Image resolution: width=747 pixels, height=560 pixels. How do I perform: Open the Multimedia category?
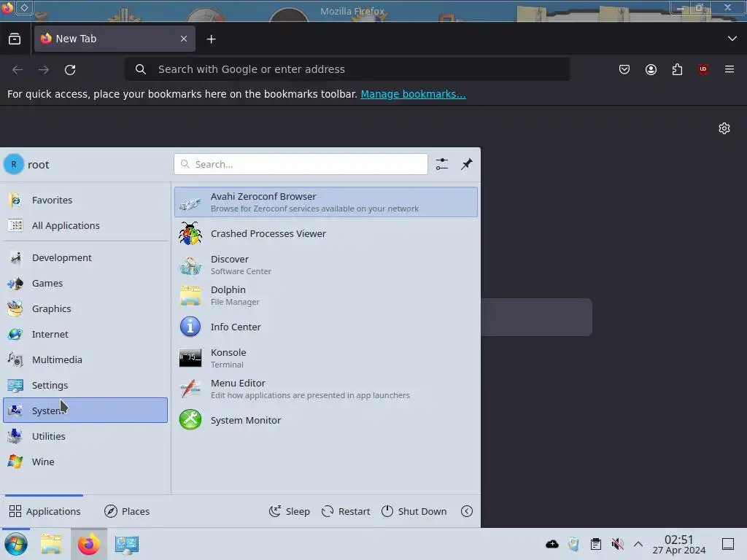(85, 359)
